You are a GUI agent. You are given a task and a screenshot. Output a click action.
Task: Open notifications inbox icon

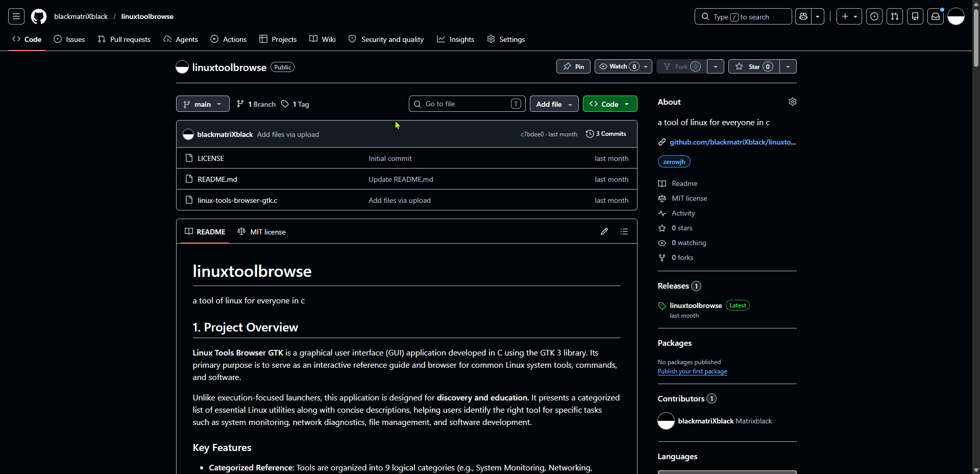pyautogui.click(x=936, y=16)
